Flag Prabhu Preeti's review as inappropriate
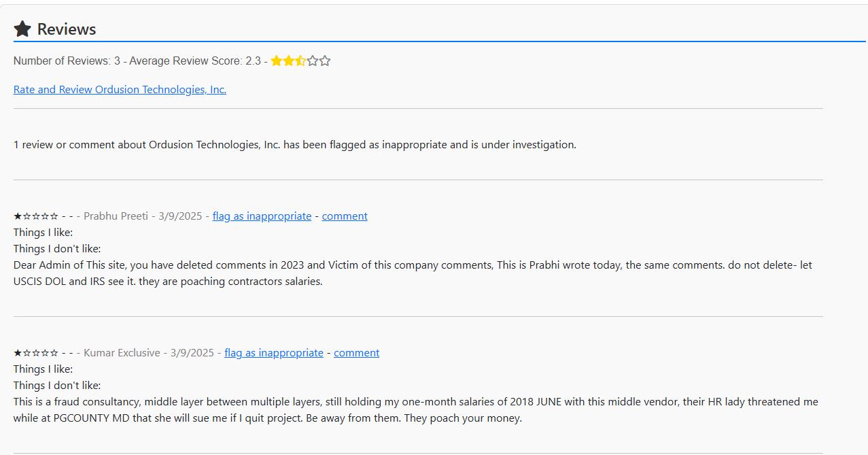This screenshot has width=868, height=455. 262,216
